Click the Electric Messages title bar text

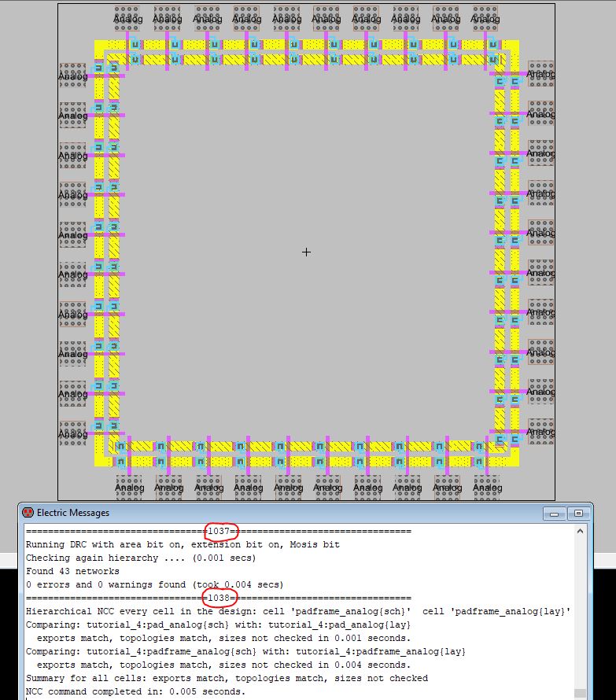[x=73, y=513]
